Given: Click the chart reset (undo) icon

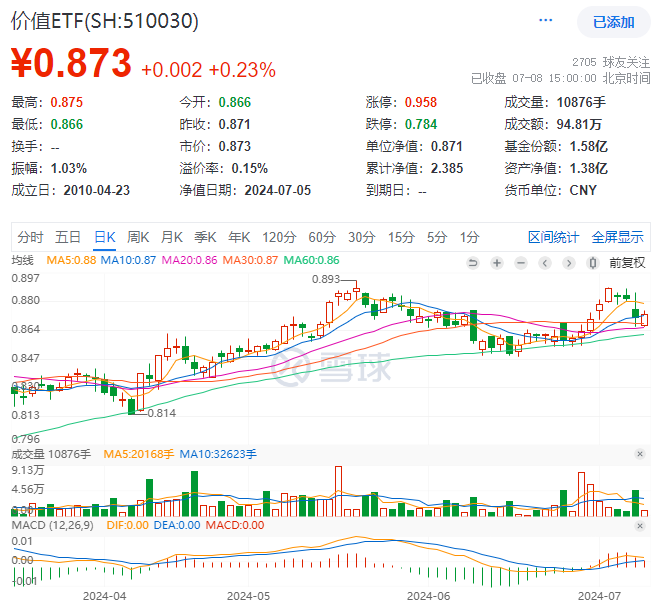Looking at the screenshot, I should pyautogui.click(x=473, y=262).
